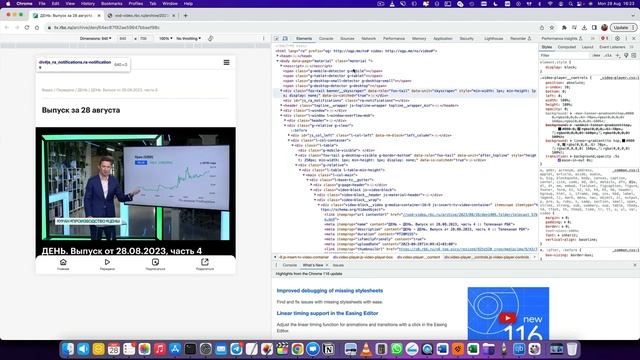Switch to the Network tab
Screen dimensions: 640x360
[368, 38]
